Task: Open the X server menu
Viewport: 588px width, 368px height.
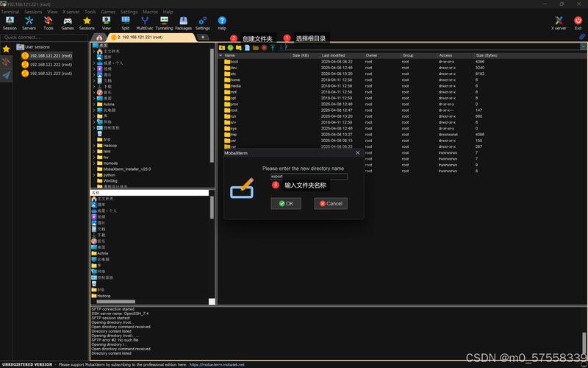Action: coord(71,12)
